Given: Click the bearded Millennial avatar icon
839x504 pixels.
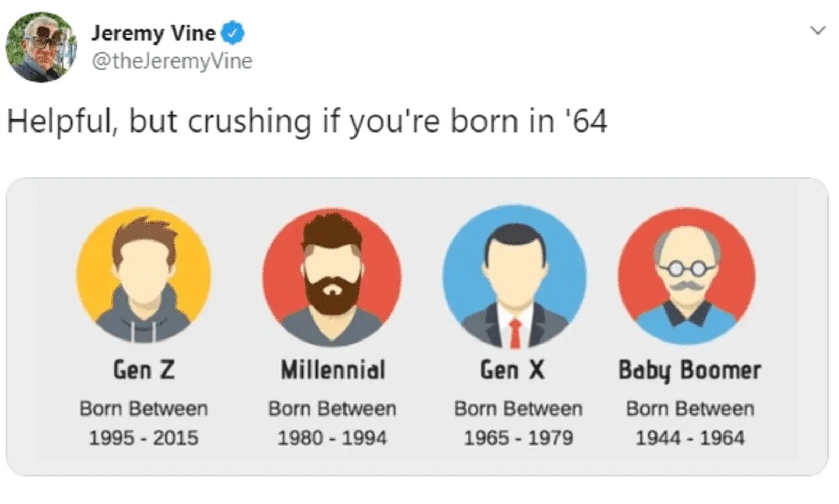Looking at the screenshot, I should click(332, 276).
